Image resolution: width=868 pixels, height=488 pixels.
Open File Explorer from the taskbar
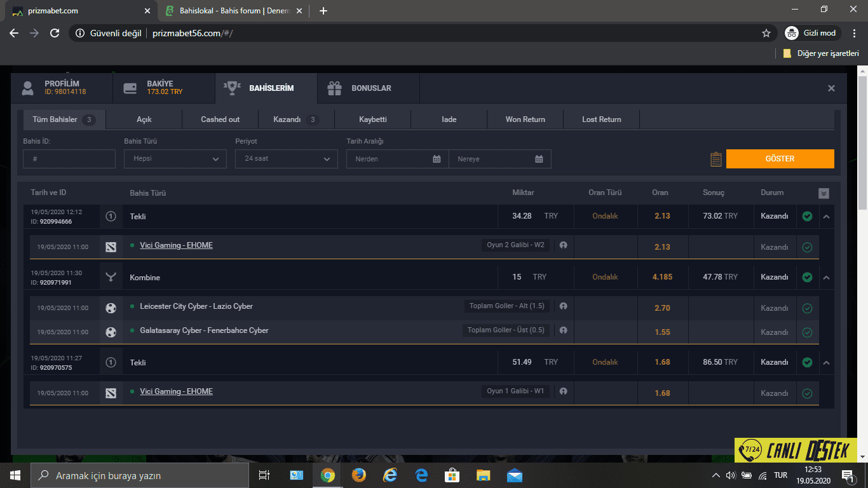484,475
